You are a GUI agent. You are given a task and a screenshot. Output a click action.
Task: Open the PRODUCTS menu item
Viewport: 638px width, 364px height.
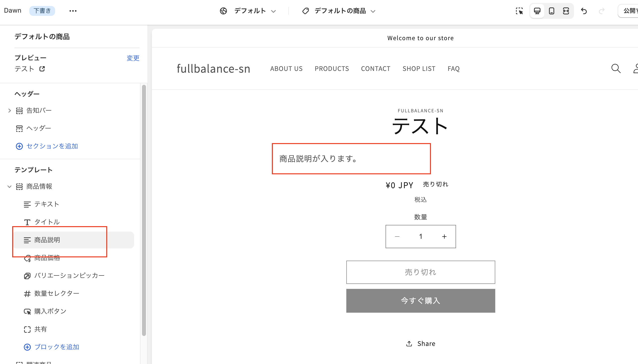tap(332, 69)
